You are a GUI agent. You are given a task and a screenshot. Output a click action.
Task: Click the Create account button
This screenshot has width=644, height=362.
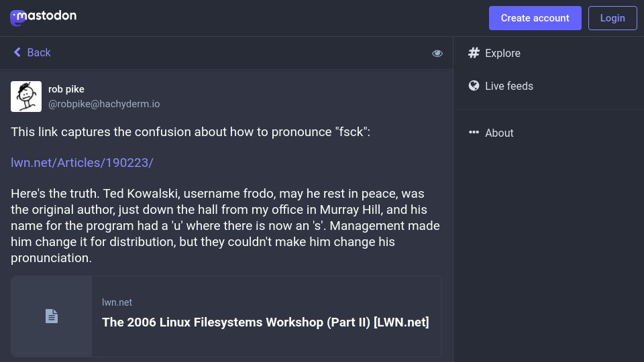(x=535, y=18)
